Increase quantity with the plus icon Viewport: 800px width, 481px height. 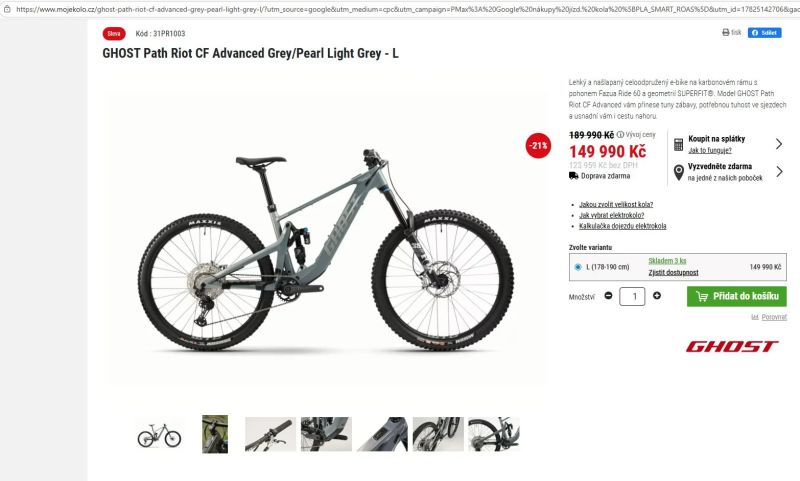click(x=657, y=295)
